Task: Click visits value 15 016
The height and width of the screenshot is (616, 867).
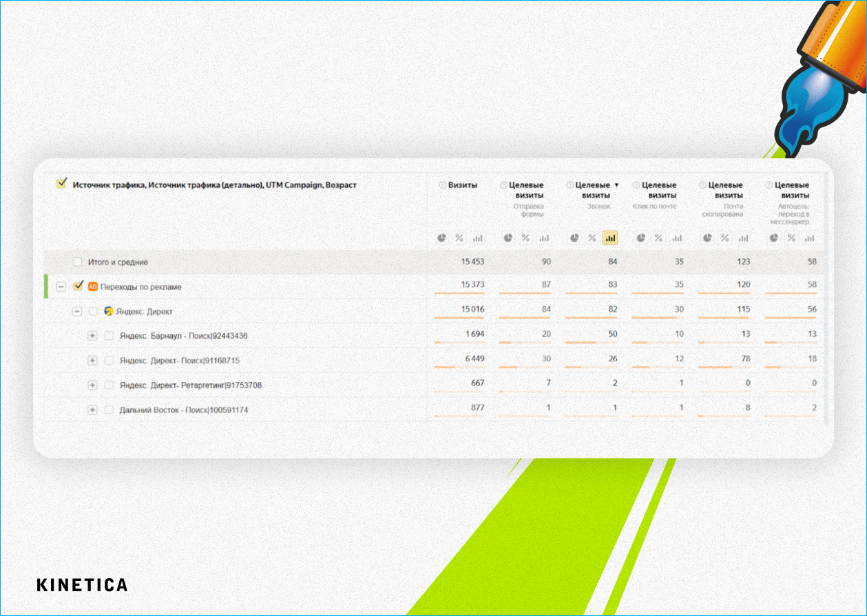Action: [472, 309]
